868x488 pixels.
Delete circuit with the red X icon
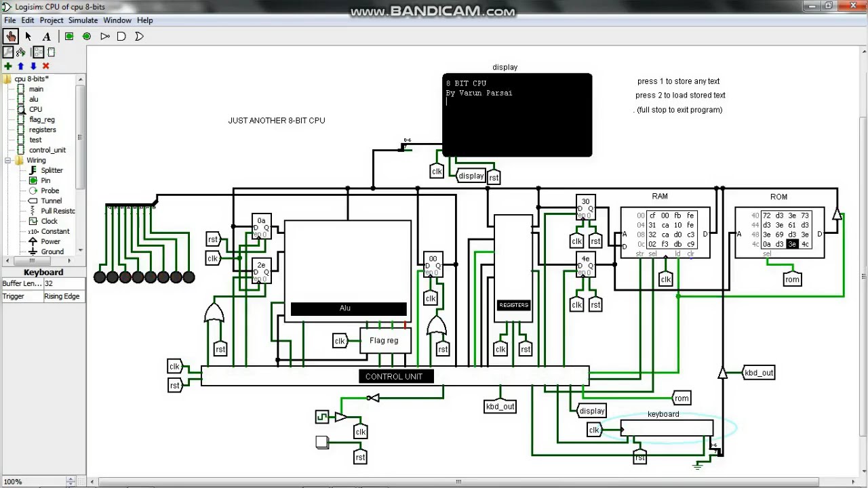pos(46,66)
